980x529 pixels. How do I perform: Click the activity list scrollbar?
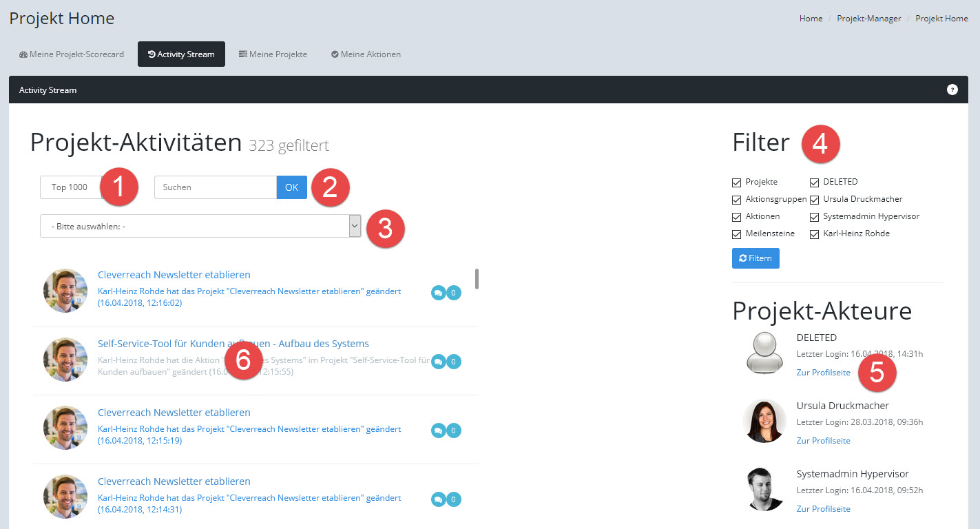point(477,279)
